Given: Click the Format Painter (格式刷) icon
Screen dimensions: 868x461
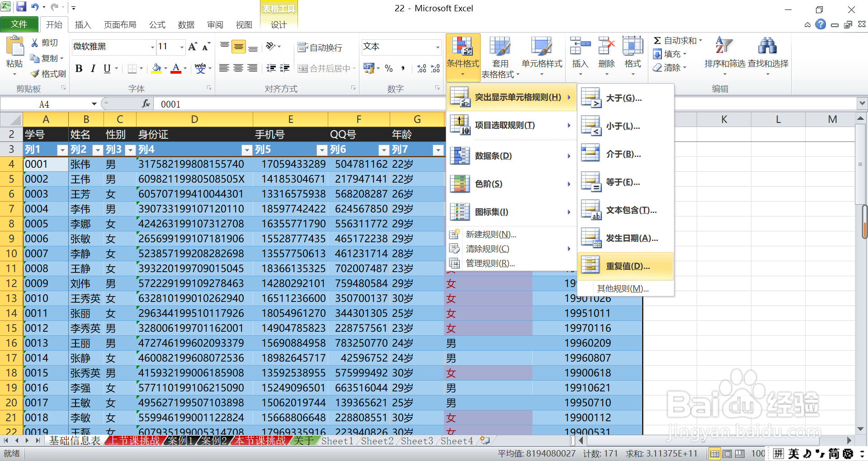Looking at the screenshot, I should pyautogui.click(x=35, y=74).
